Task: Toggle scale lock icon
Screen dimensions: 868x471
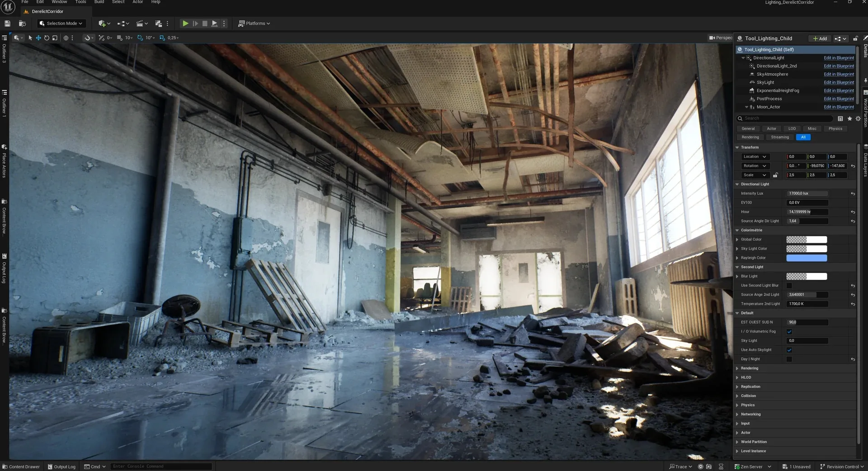Action: (775, 175)
